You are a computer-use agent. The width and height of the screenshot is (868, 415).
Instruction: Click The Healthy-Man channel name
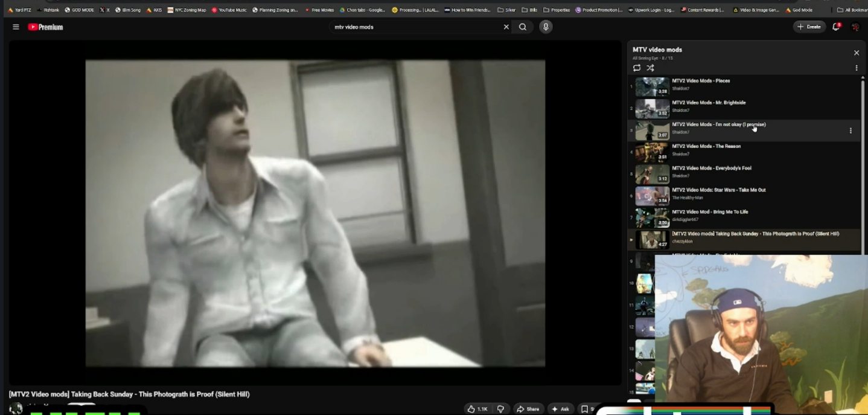click(688, 198)
